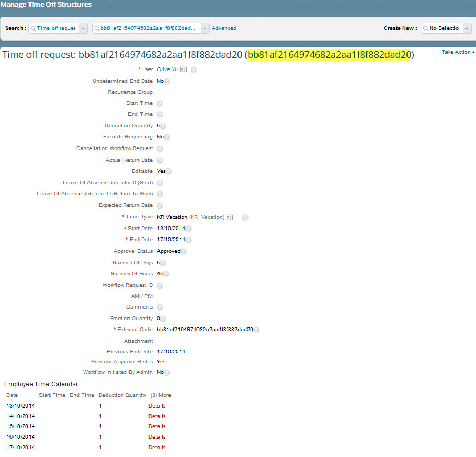
Task: Open help icon for Cancellation Workflow Request
Action: (160, 148)
